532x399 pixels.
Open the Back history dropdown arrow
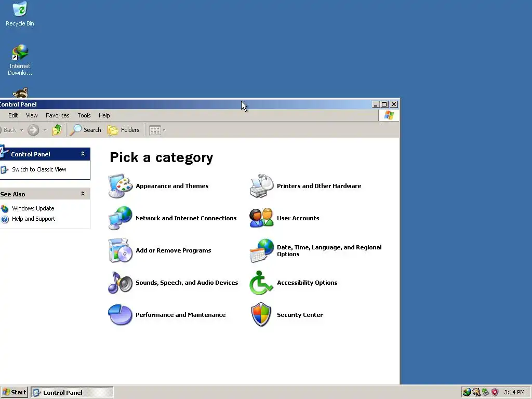click(21, 130)
